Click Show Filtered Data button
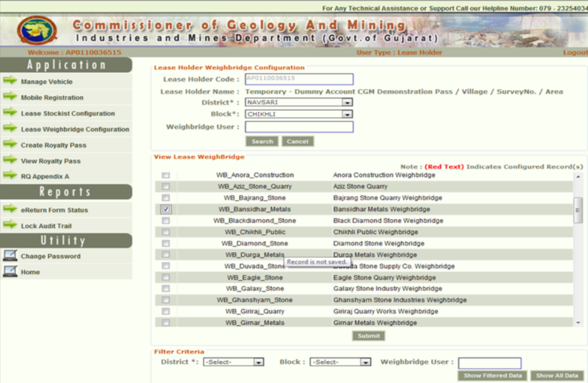The height and width of the screenshot is (383, 588). coord(492,376)
